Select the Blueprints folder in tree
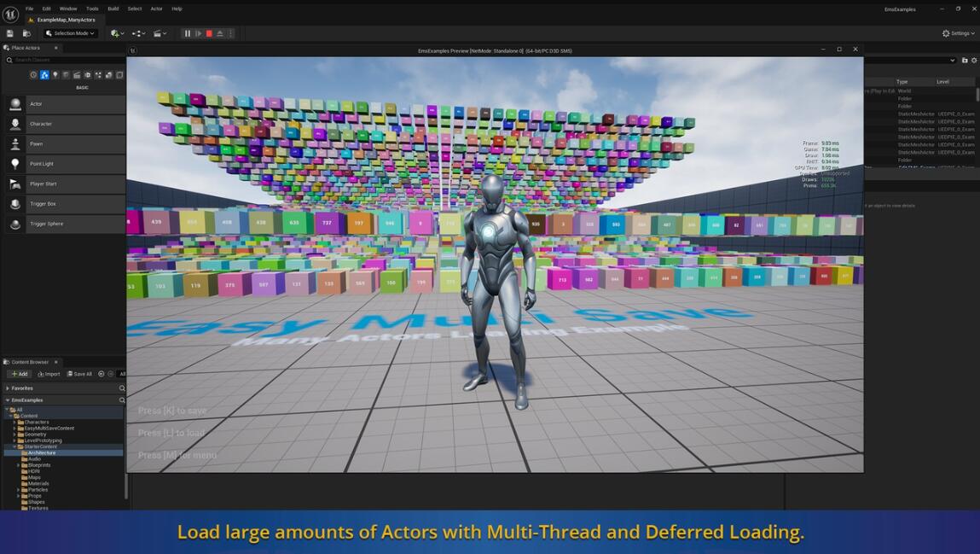Image resolution: width=980 pixels, height=554 pixels. 39,465
